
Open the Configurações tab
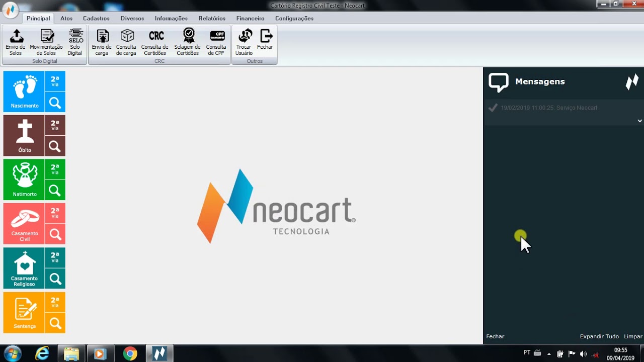[x=294, y=18]
